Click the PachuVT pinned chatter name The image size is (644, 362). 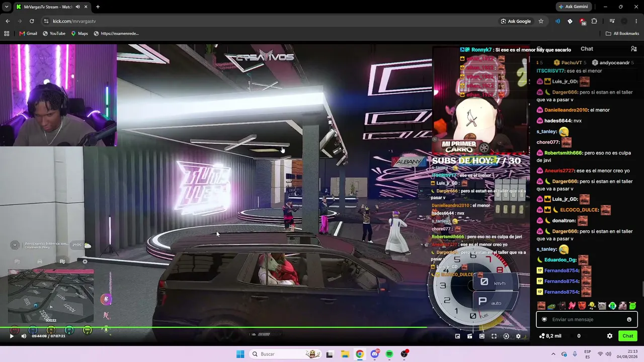click(572, 63)
